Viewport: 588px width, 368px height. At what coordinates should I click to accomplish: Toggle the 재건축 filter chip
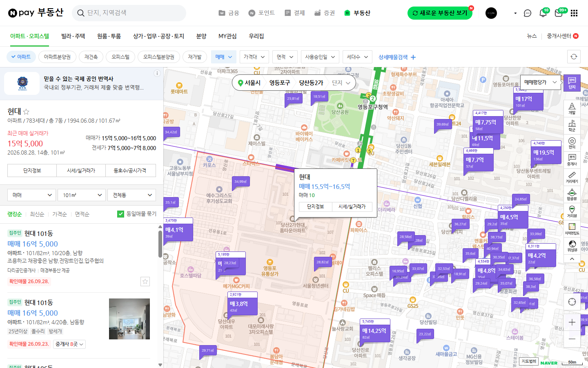[x=91, y=57]
